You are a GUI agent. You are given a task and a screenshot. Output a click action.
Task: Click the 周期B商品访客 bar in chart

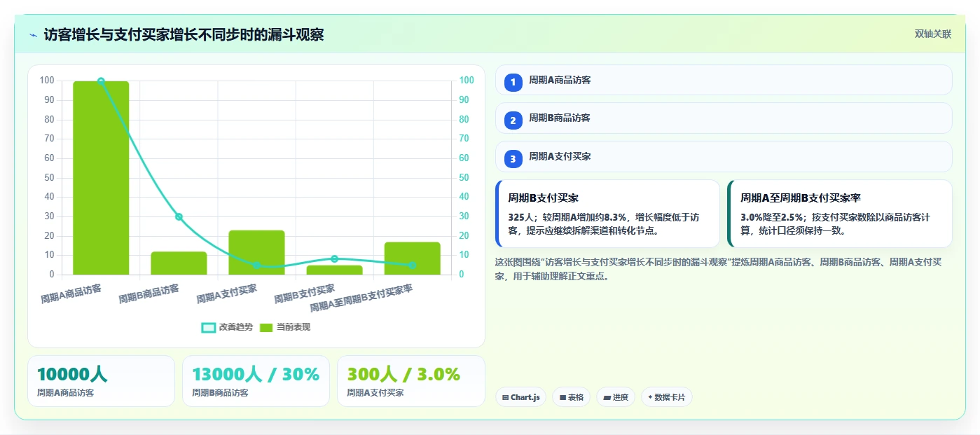(179, 263)
